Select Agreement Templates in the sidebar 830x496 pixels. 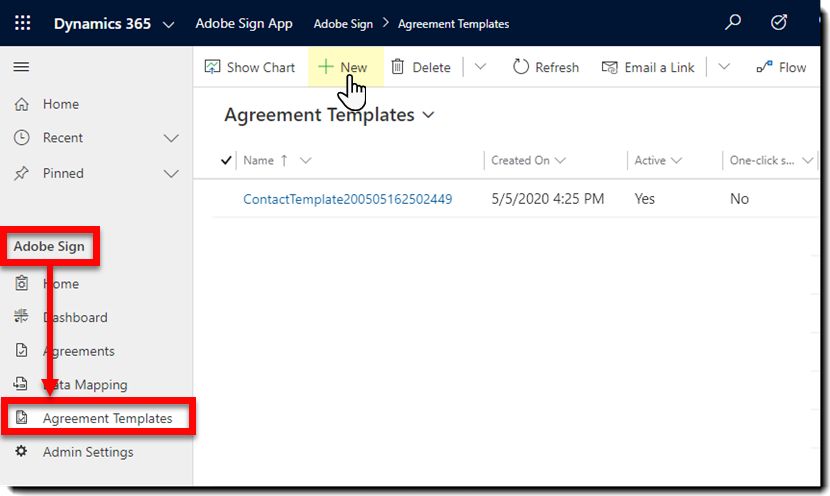[107, 418]
